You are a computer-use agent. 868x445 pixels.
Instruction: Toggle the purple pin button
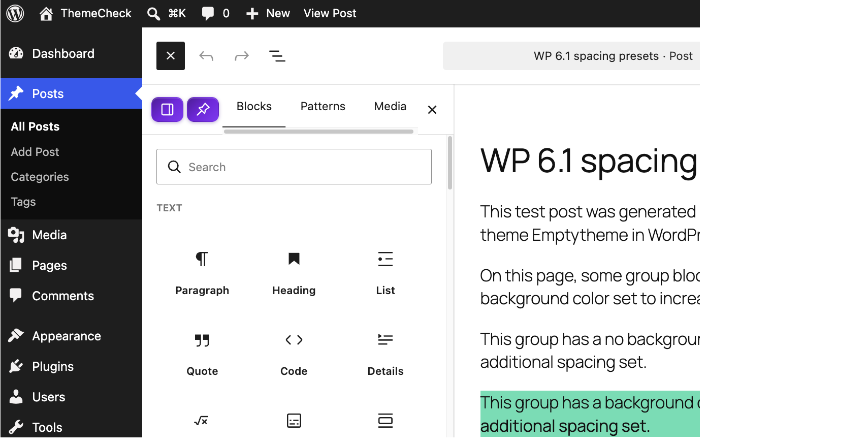click(203, 109)
